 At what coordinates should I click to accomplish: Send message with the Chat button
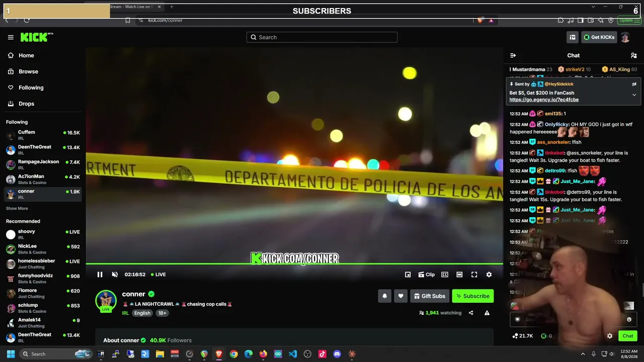[x=628, y=336]
